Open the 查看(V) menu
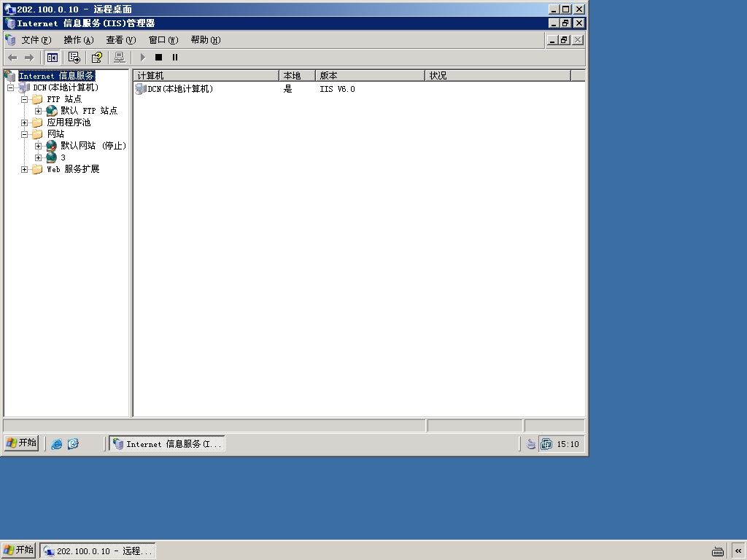The width and height of the screenshot is (747, 560). pyautogui.click(x=121, y=40)
